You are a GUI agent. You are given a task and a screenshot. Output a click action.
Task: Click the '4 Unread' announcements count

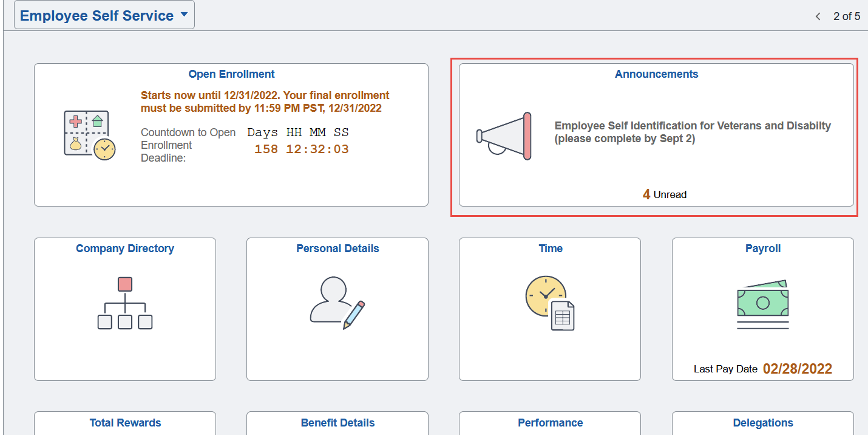tap(665, 194)
